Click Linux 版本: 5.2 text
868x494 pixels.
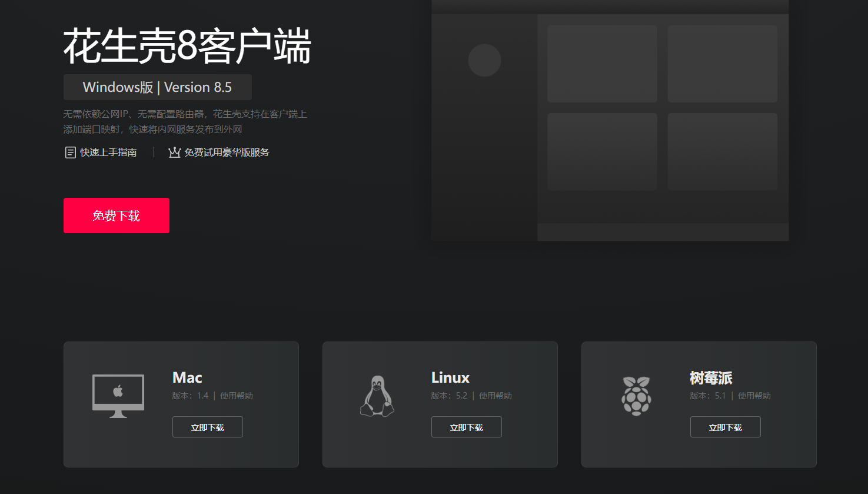[449, 396]
